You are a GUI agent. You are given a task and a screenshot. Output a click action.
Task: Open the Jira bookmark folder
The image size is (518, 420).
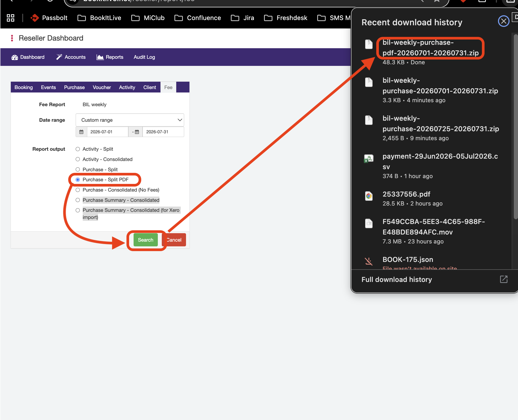[x=242, y=18]
